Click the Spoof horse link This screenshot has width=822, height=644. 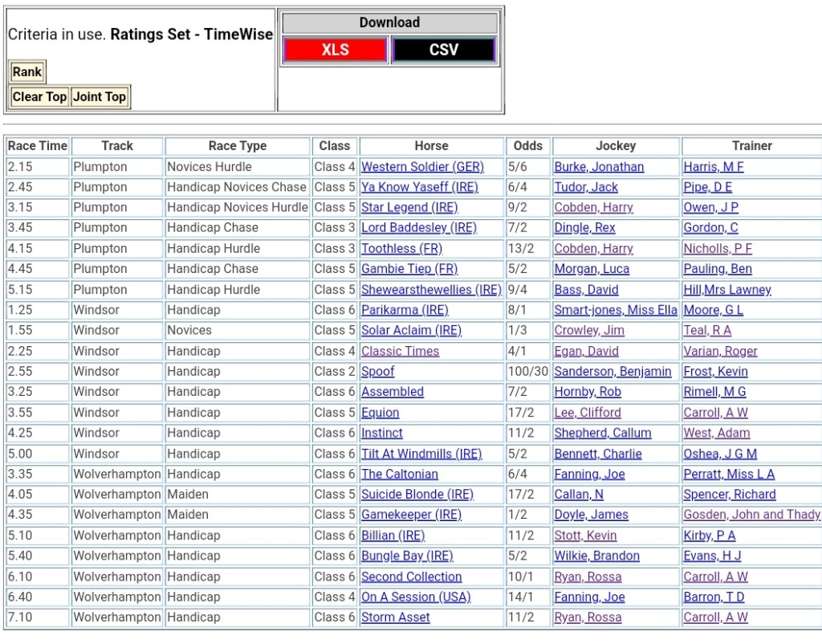click(377, 372)
